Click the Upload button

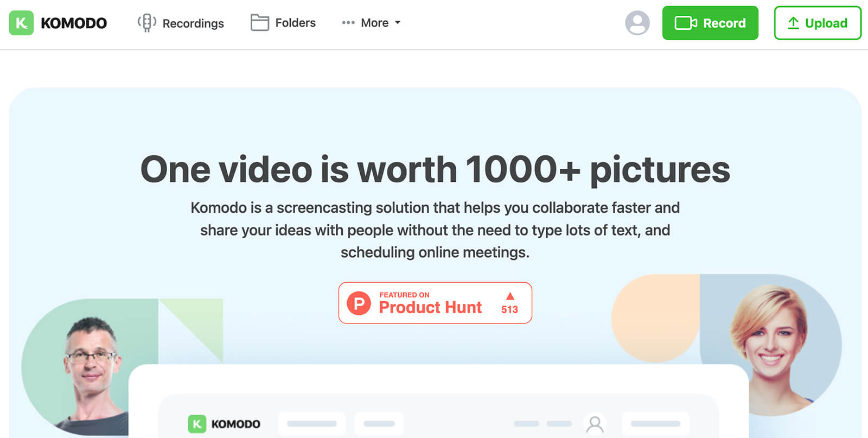click(x=818, y=23)
